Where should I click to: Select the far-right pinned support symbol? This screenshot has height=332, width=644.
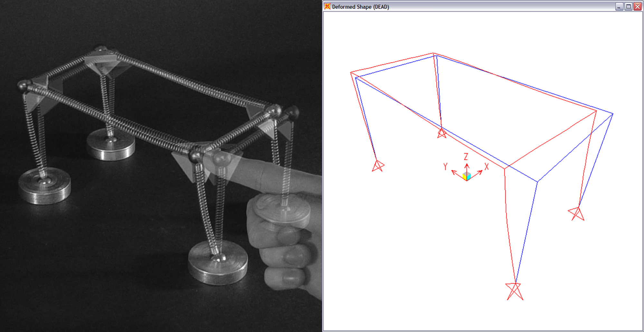click(x=577, y=213)
